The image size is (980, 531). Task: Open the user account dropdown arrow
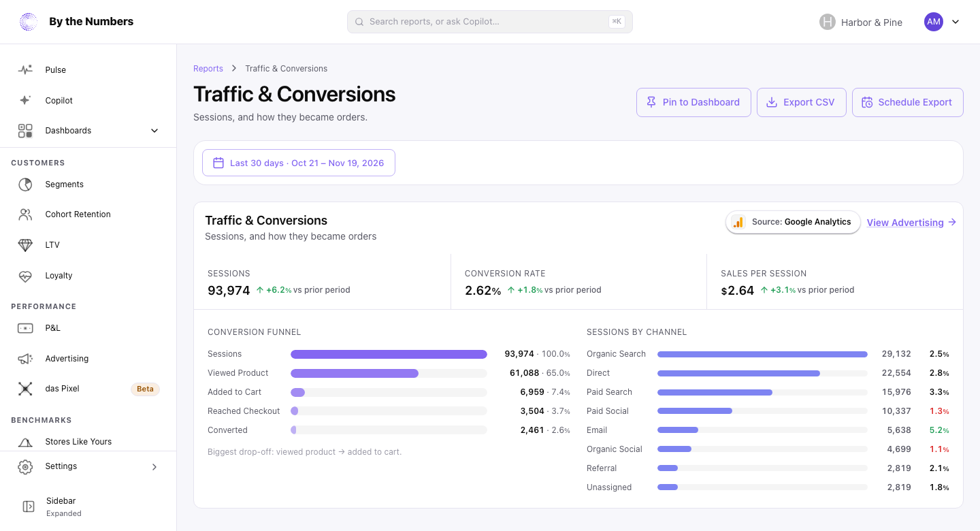point(955,22)
